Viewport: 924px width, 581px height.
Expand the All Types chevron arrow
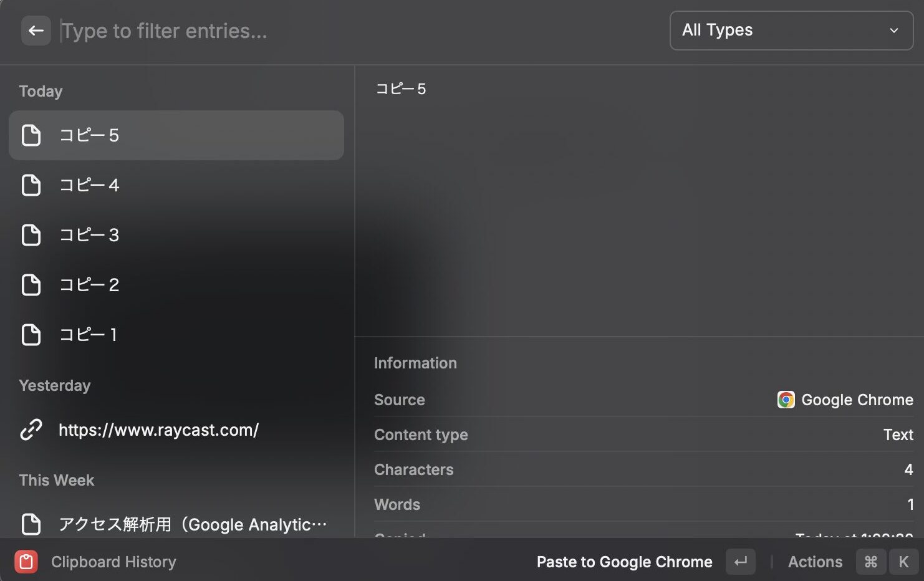click(x=893, y=31)
